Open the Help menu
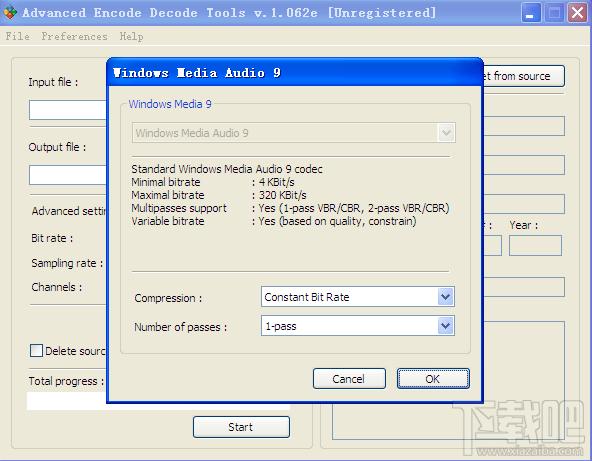Screen dimensions: 592x461 click(131, 37)
